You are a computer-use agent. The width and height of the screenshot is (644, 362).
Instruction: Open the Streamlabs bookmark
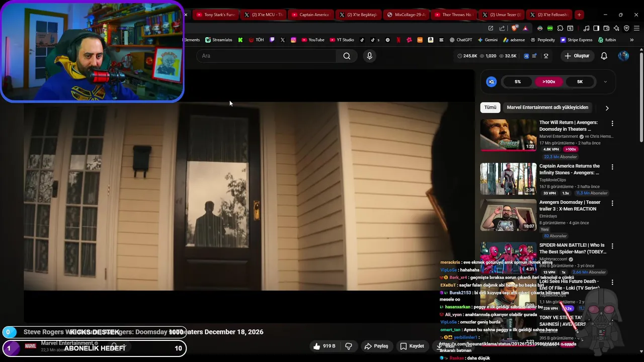(x=218, y=40)
